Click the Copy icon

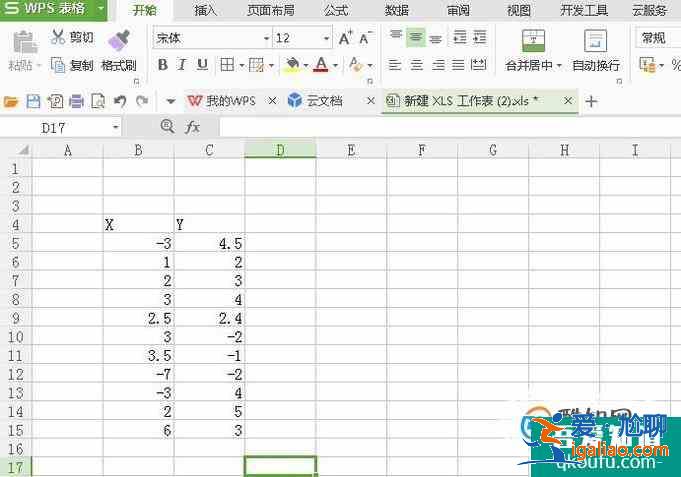(58, 65)
